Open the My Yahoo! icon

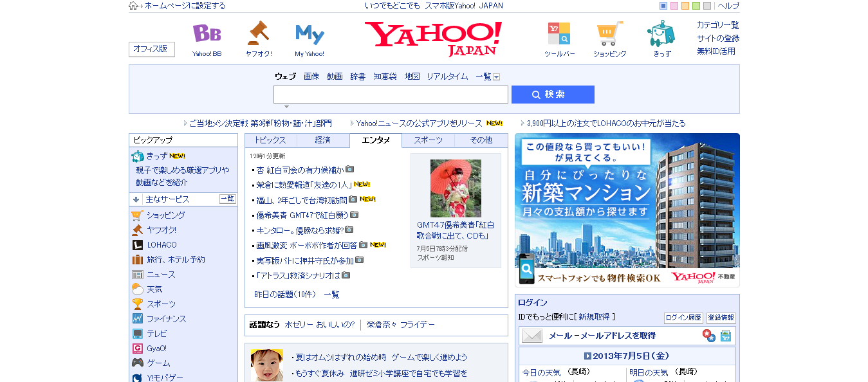pyautogui.click(x=309, y=34)
